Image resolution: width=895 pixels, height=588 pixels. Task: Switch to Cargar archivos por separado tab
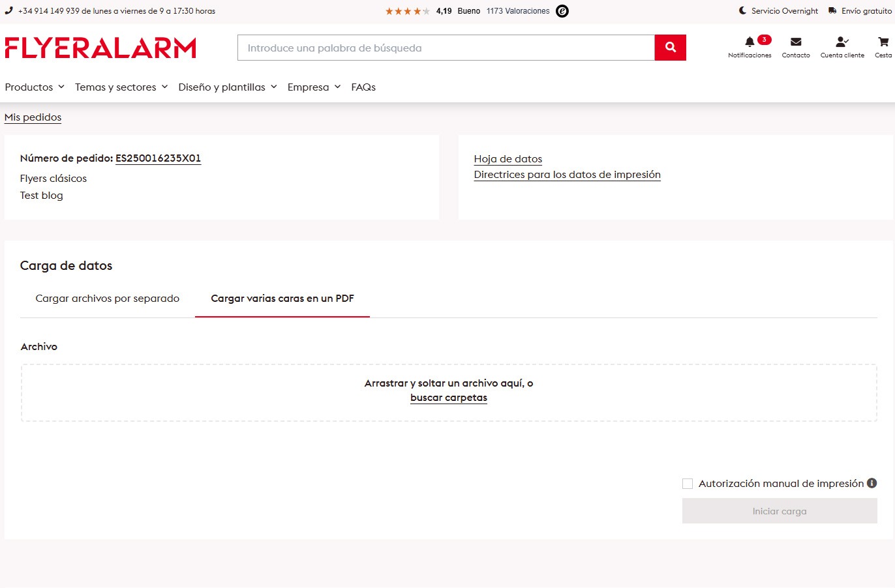click(x=108, y=299)
